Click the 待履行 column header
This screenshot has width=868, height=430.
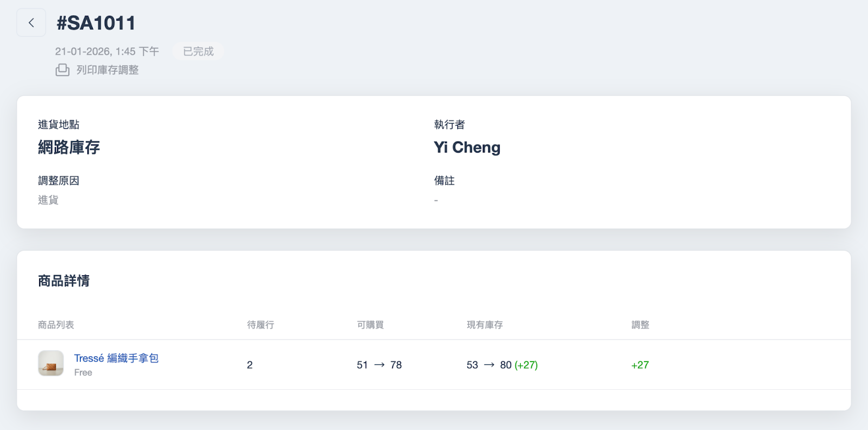tap(260, 325)
